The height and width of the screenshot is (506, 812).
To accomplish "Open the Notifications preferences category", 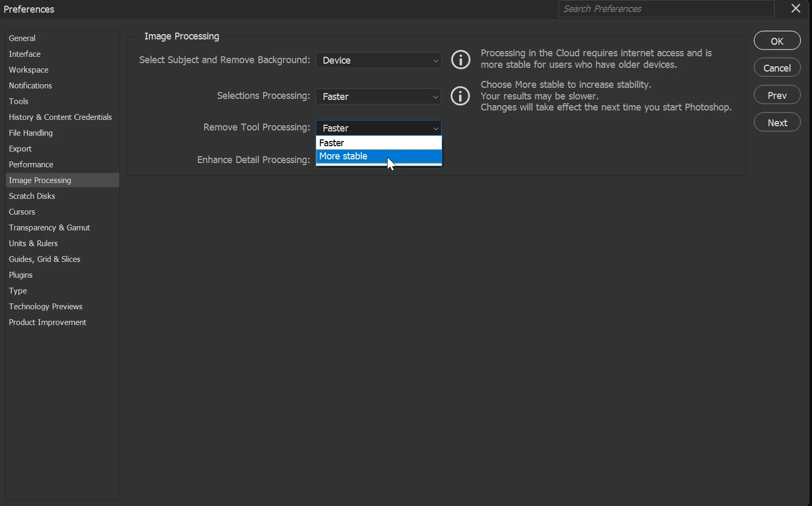I will click(62, 86).
